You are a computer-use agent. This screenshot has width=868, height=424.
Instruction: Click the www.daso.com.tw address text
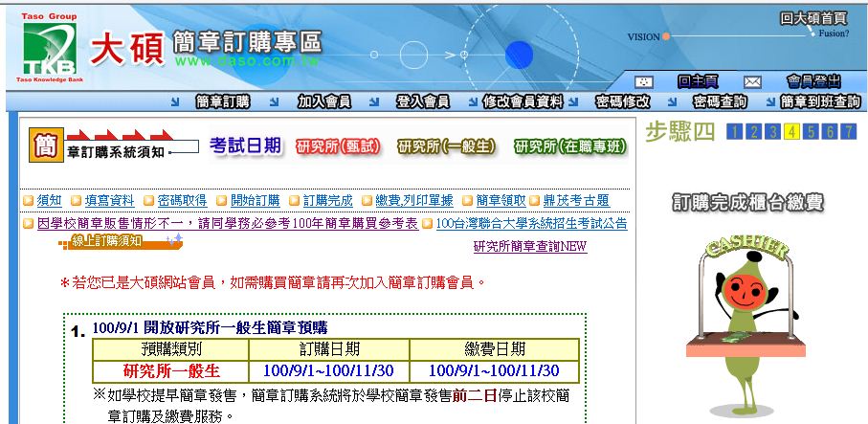click(246, 61)
